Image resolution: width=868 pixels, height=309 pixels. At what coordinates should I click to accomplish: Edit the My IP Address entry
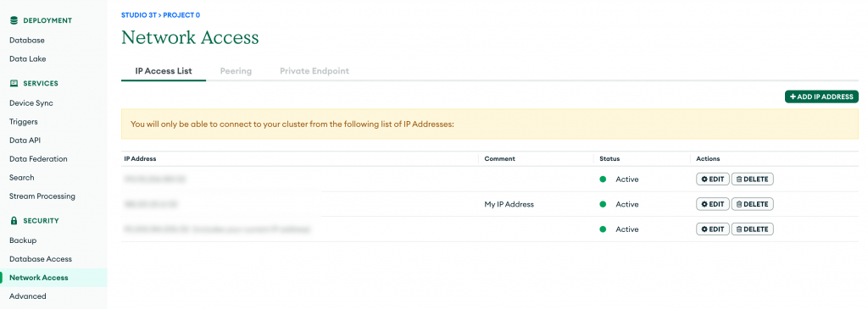pyautogui.click(x=712, y=204)
